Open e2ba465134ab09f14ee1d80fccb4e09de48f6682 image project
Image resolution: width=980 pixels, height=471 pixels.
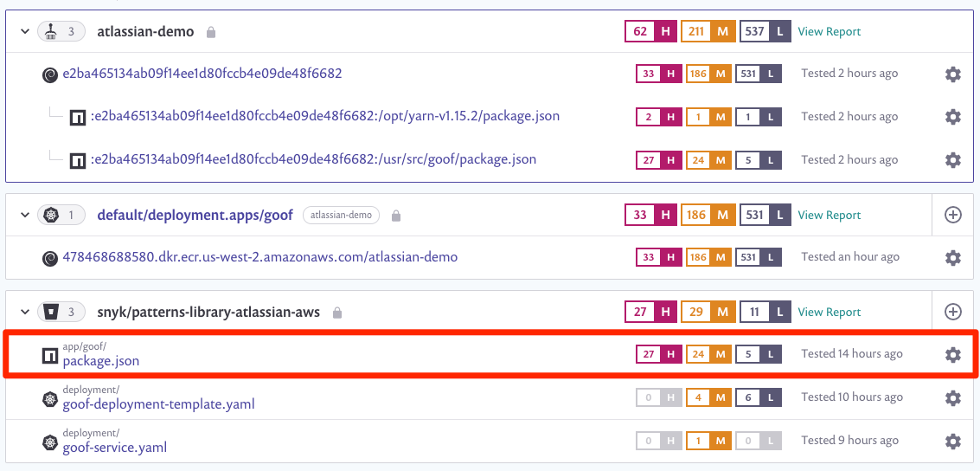point(202,74)
